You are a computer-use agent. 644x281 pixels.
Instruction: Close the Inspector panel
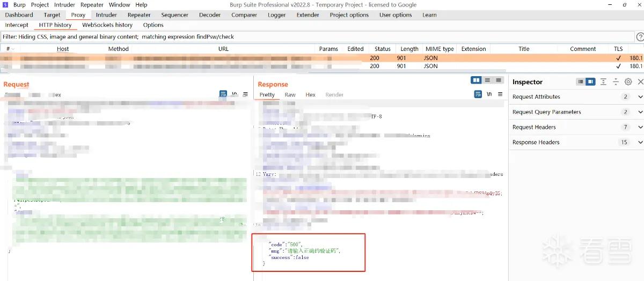pos(640,82)
